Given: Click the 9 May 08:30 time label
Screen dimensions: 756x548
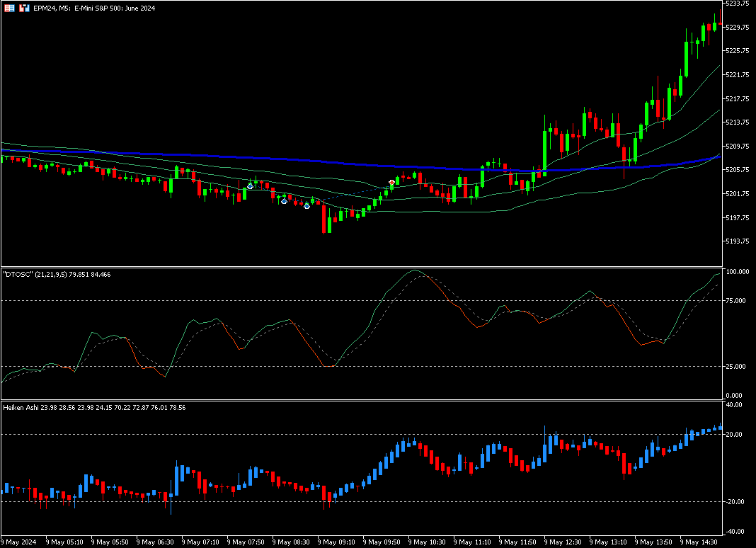Looking at the screenshot, I should (291, 542).
